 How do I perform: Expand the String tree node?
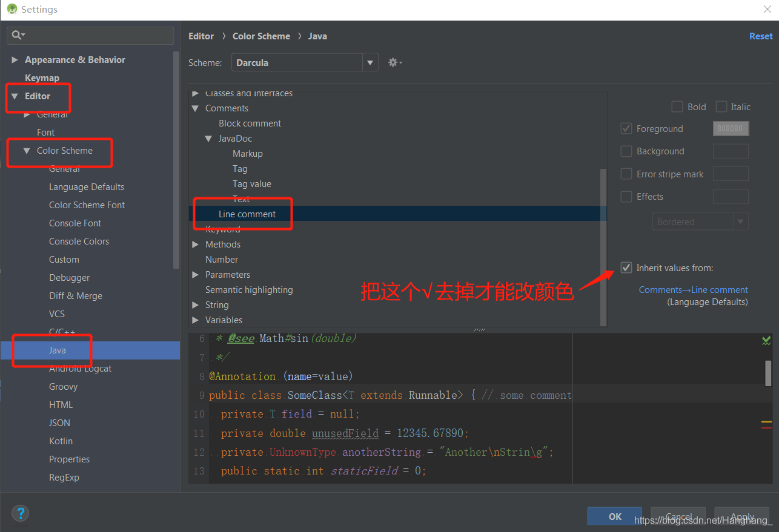pyautogui.click(x=195, y=305)
